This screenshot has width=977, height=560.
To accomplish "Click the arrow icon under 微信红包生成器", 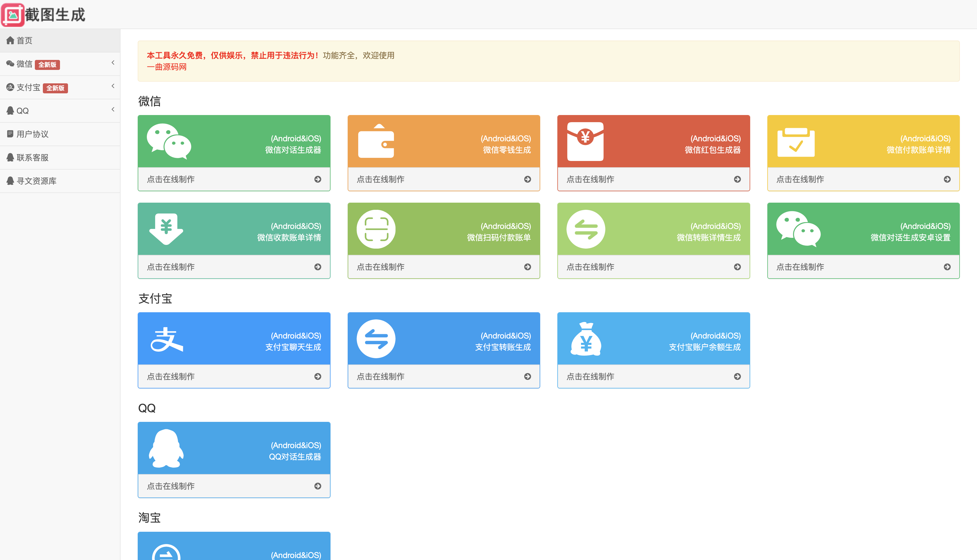I will [737, 179].
